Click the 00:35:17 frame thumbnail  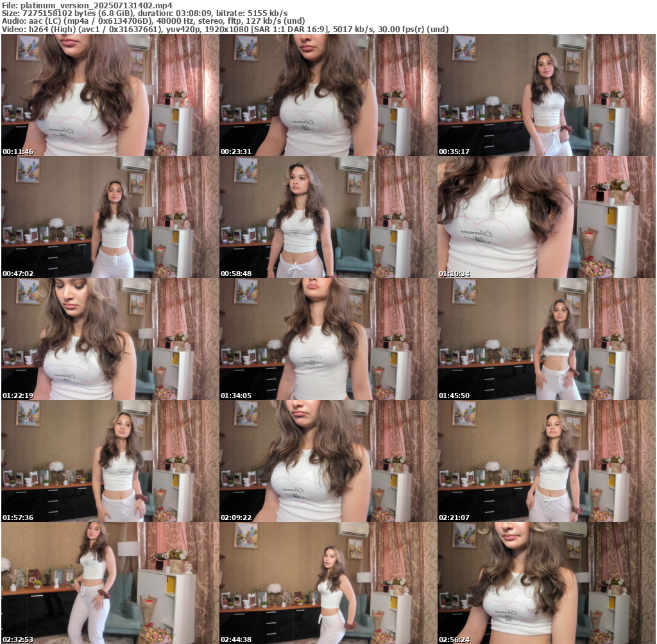(547, 96)
